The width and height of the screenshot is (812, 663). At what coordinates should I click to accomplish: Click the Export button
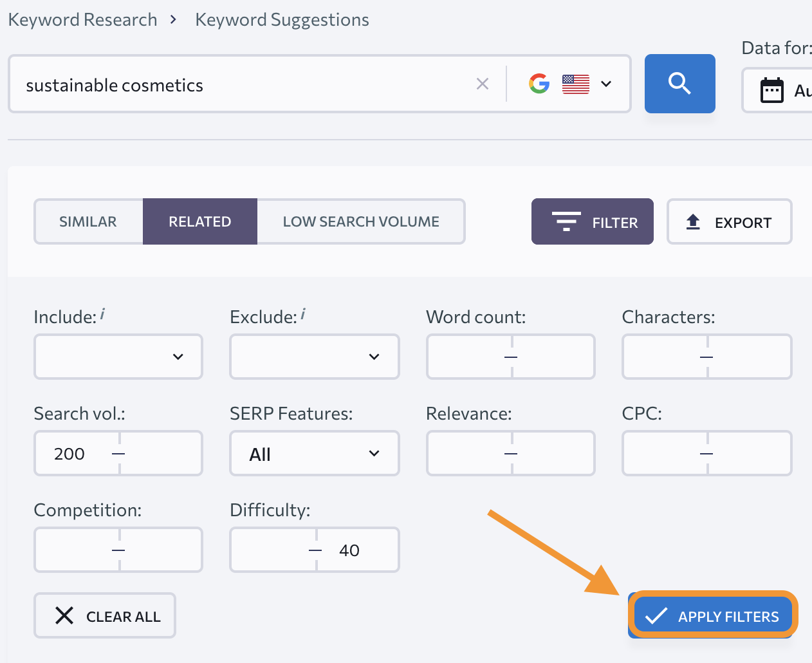coord(729,222)
